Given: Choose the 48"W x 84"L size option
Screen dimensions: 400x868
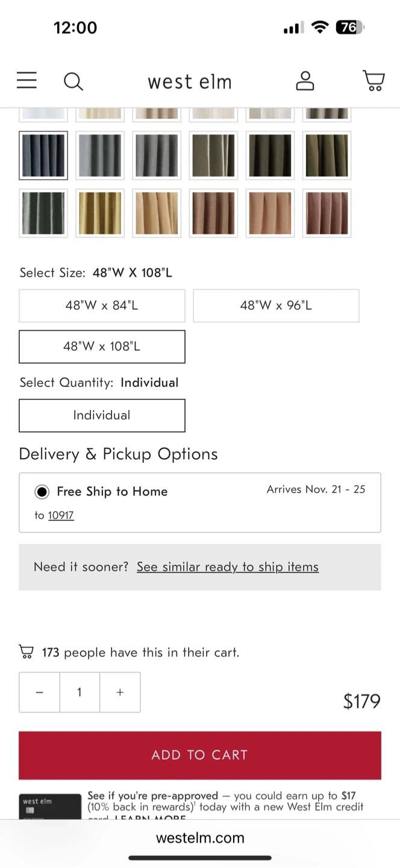Looking at the screenshot, I should pos(102,306).
